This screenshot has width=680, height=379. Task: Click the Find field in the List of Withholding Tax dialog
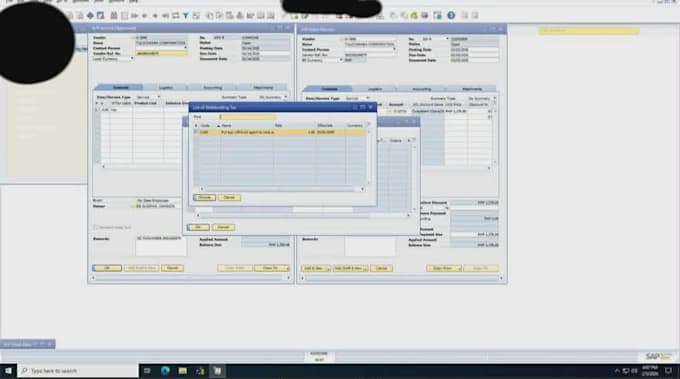pos(248,117)
